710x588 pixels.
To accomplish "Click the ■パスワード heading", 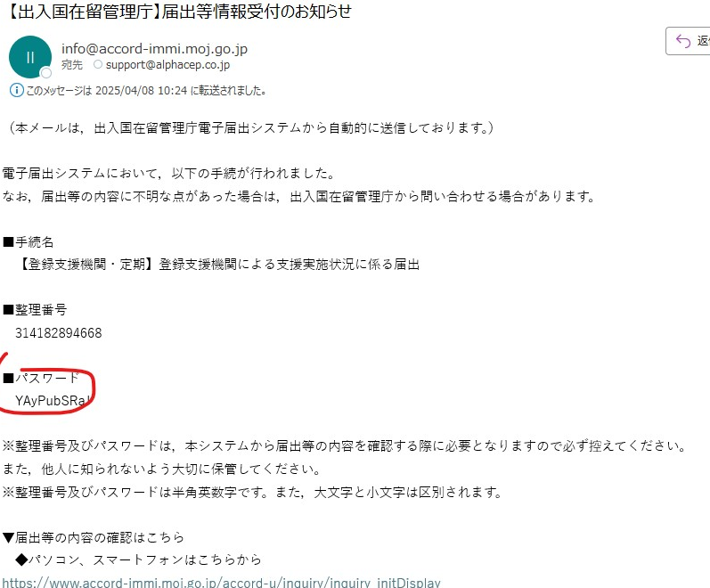I will coord(41,378).
